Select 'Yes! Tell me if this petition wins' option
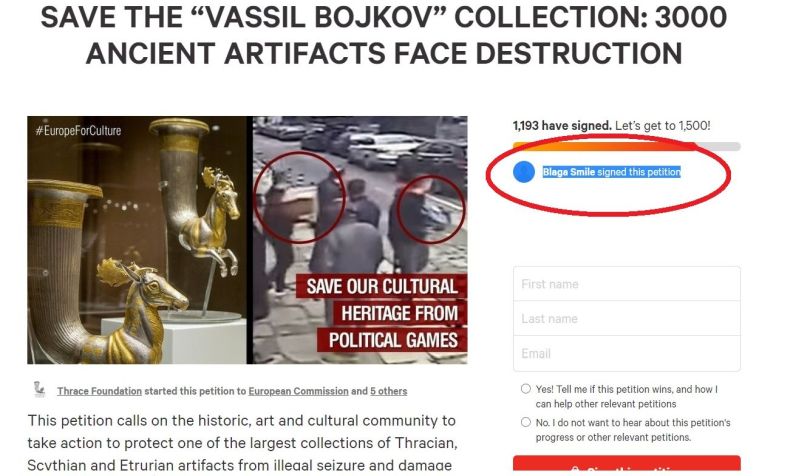This screenshot has height=476, width=790. tap(525, 389)
